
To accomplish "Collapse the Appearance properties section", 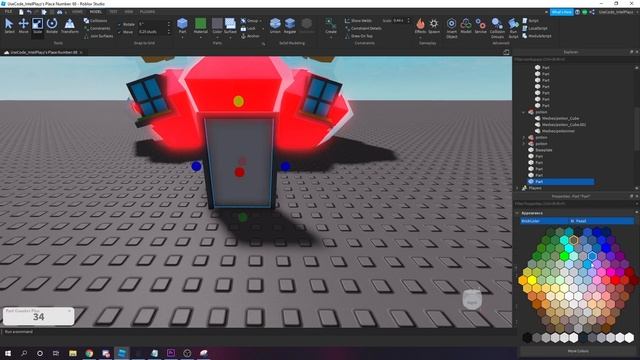I will coord(517,213).
